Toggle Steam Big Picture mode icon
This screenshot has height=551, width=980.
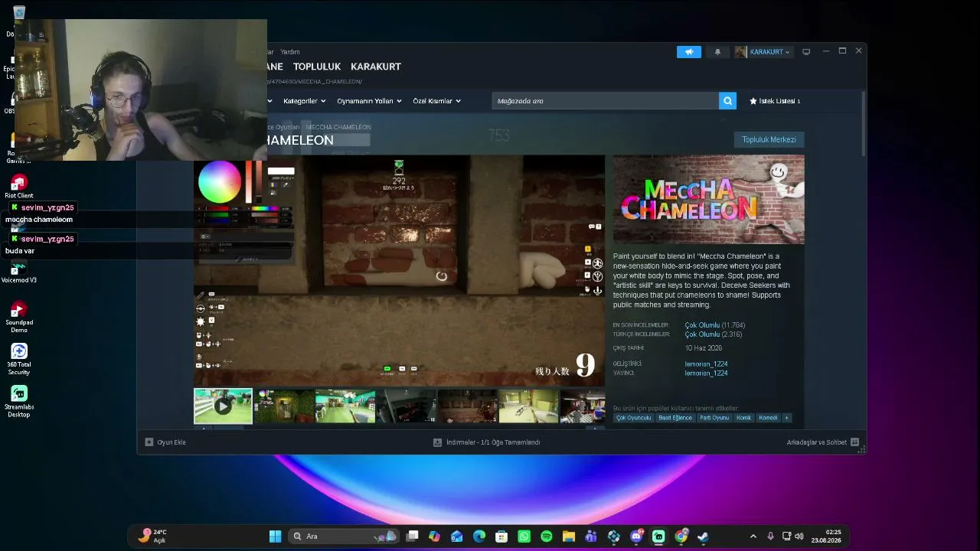[x=806, y=52]
